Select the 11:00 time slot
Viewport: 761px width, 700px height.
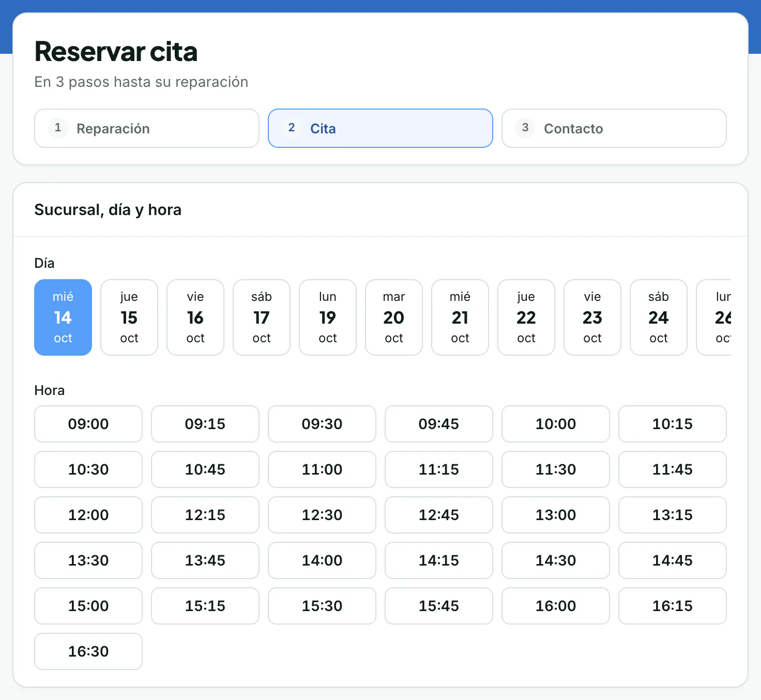tap(322, 469)
